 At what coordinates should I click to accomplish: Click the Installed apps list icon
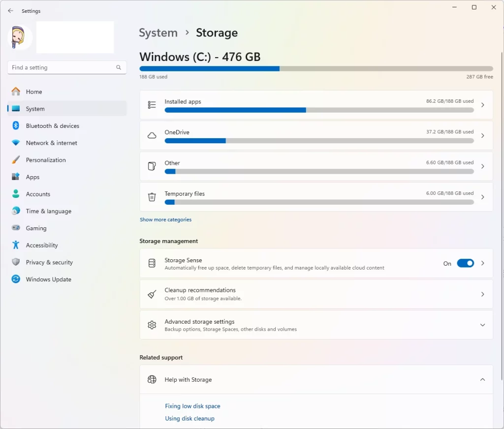pyautogui.click(x=152, y=105)
